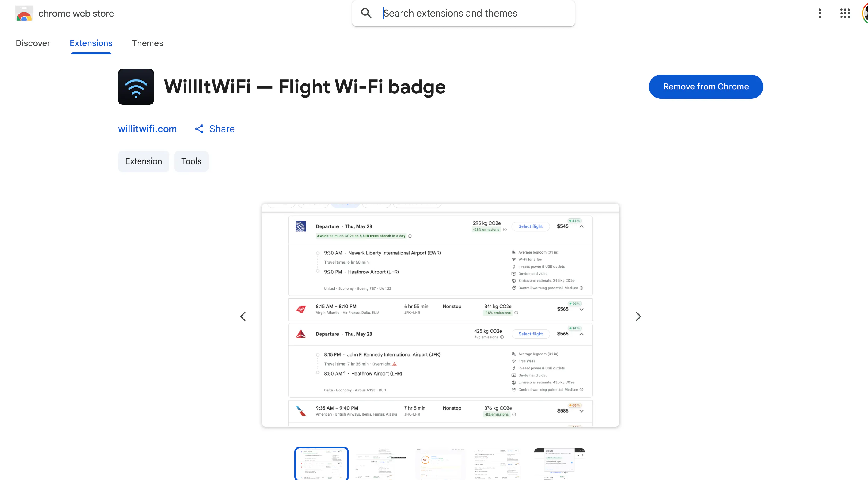Click the Tools category chip
Viewport: 868px width, 480px height.
tap(191, 161)
